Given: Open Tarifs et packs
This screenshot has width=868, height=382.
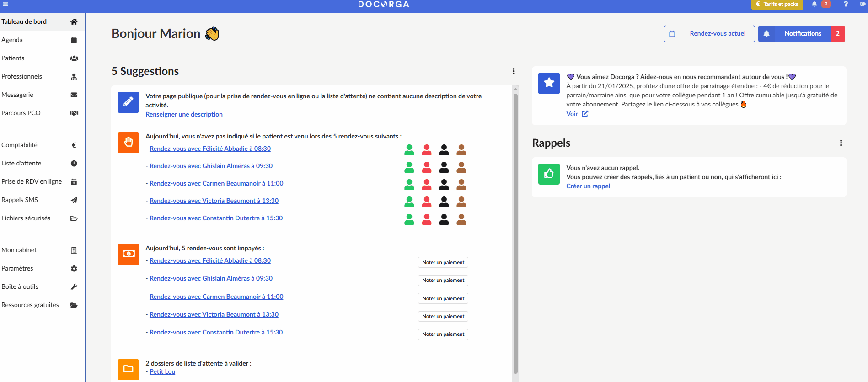Looking at the screenshot, I should [x=777, y=4].
